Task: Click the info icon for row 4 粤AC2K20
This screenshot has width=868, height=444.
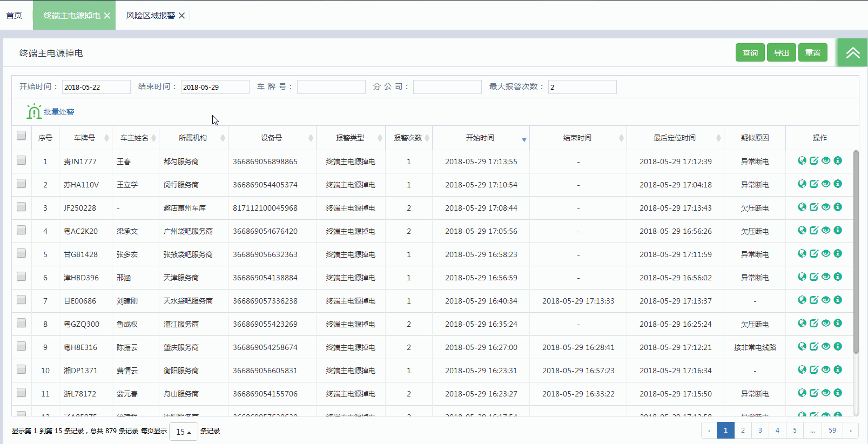Action: (838, 230)
